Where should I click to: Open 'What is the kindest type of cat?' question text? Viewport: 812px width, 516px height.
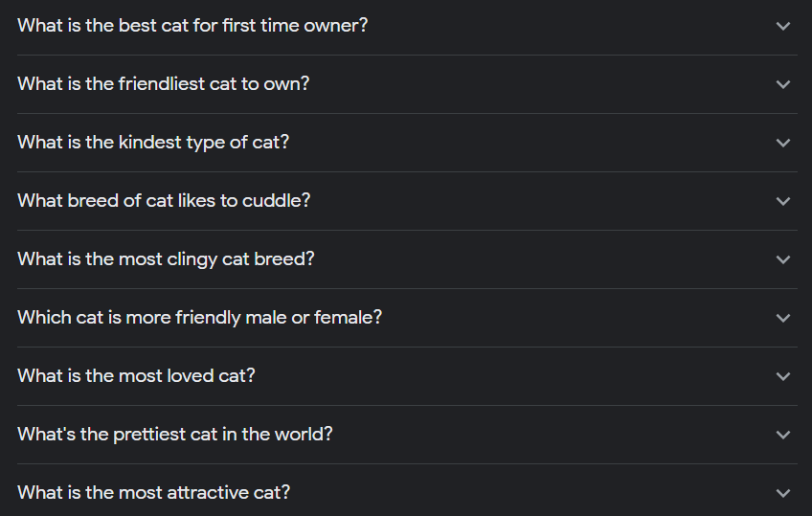tap(153, 143)
